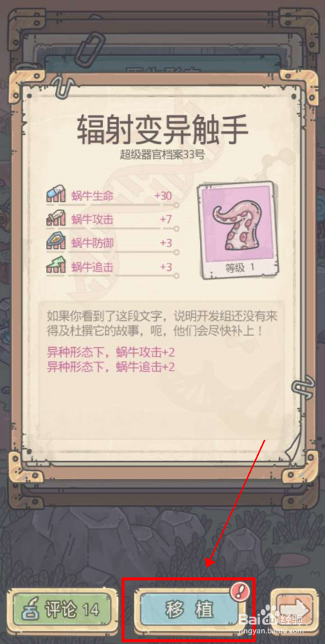
Task: Click the 超级器官档案33号 subtitle text
Action: click(x=162, y=156)
